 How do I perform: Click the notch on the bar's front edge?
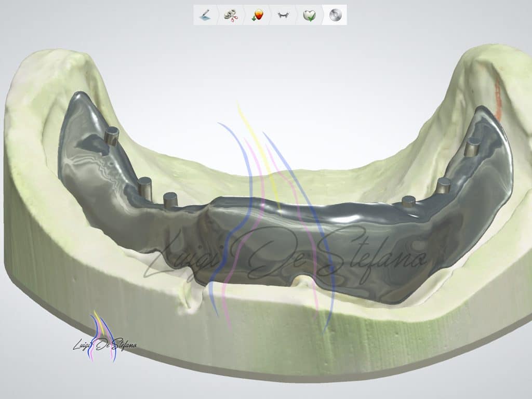(x=304, y=281)
